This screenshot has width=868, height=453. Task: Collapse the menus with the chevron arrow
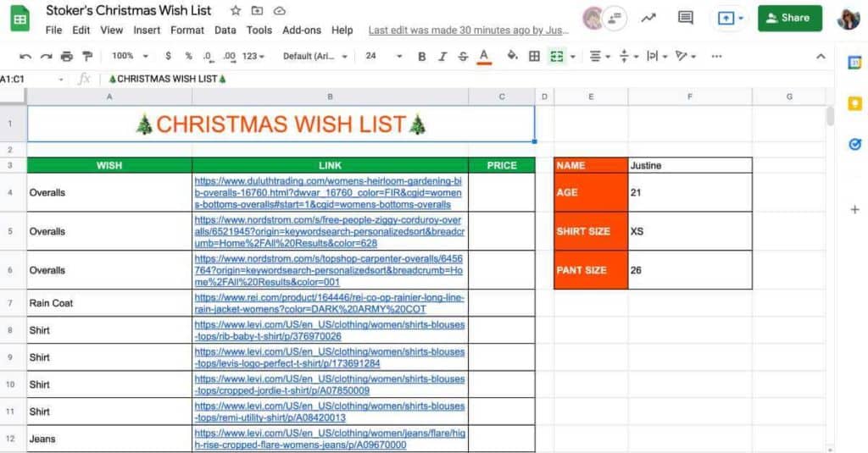[x=821, y=56]
